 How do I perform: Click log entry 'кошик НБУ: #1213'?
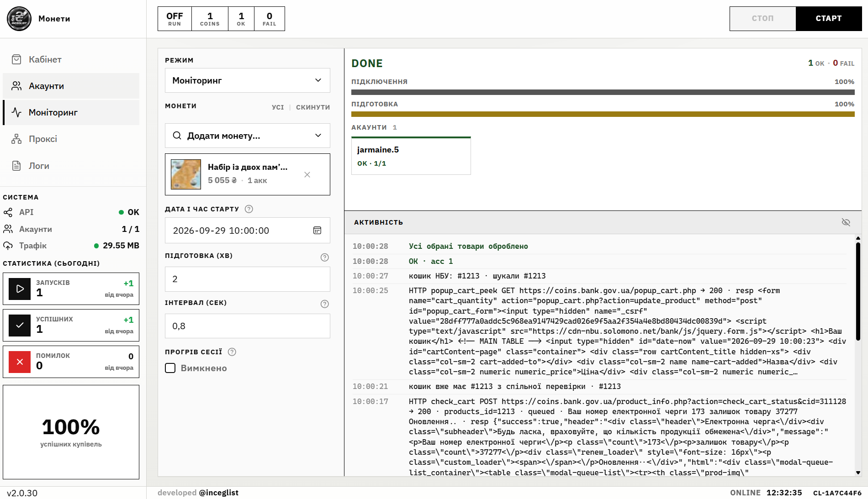point(477,276)
